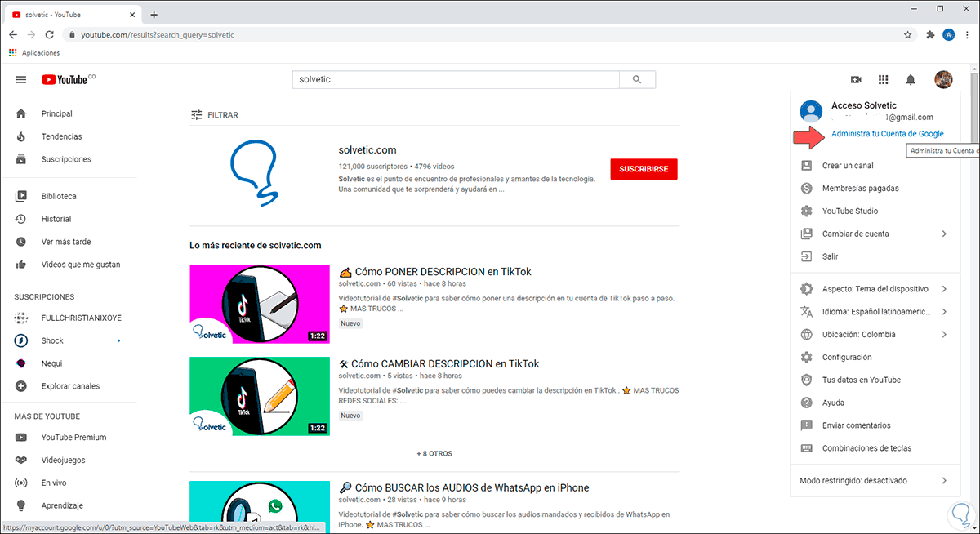
Task: Click the red SUSCRIBIRSE button
Action: point(644,169)
